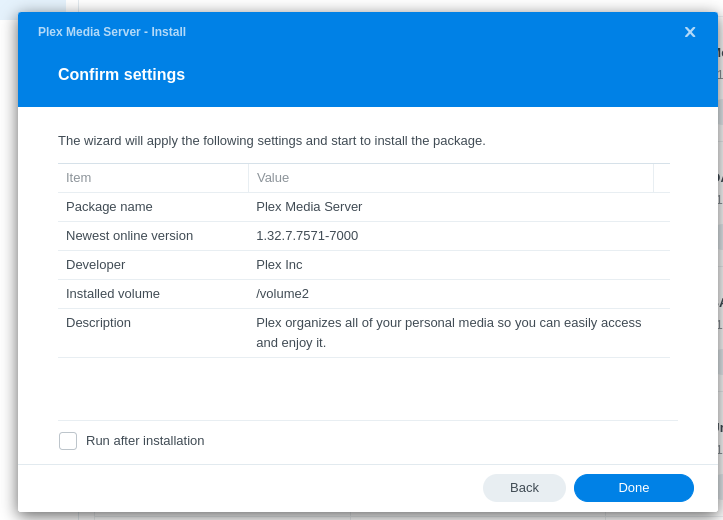Screen dimensions: 723x520
Task: Click the Plex Inc value
Action: pos(279,265)
